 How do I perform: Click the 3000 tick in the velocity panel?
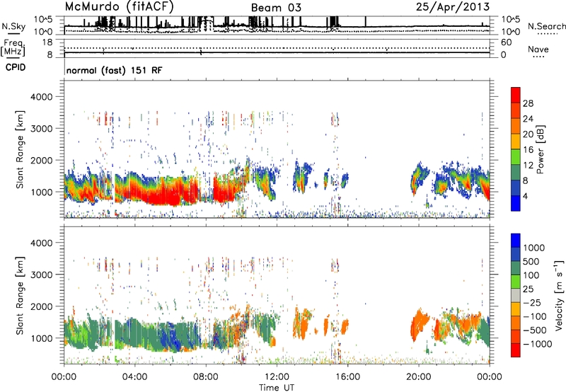(42, 275)
